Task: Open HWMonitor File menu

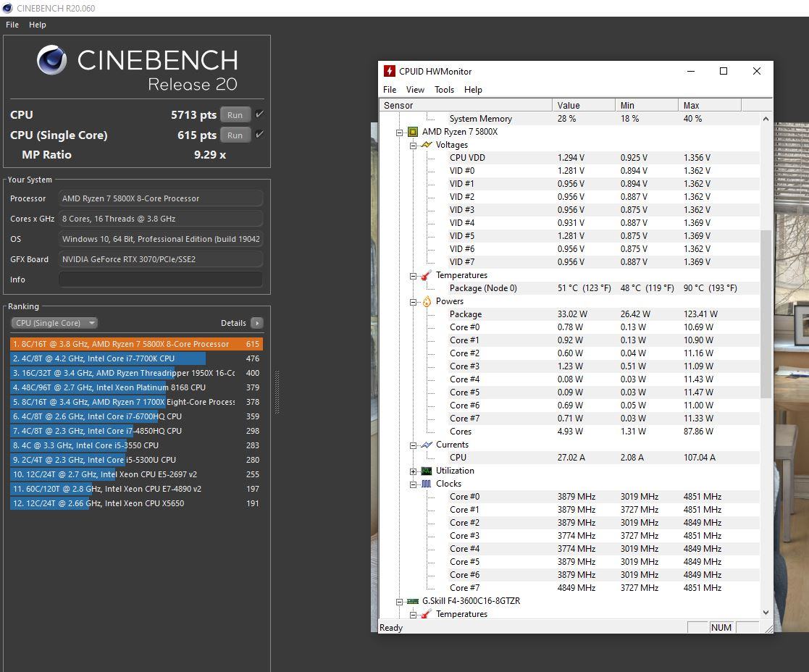Action: tap(390, 90)
